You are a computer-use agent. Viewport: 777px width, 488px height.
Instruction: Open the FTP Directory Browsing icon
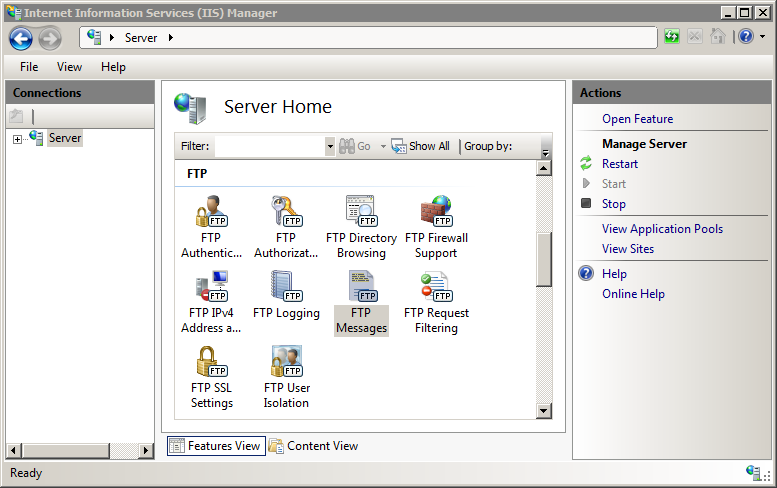(x=361, y=211)
